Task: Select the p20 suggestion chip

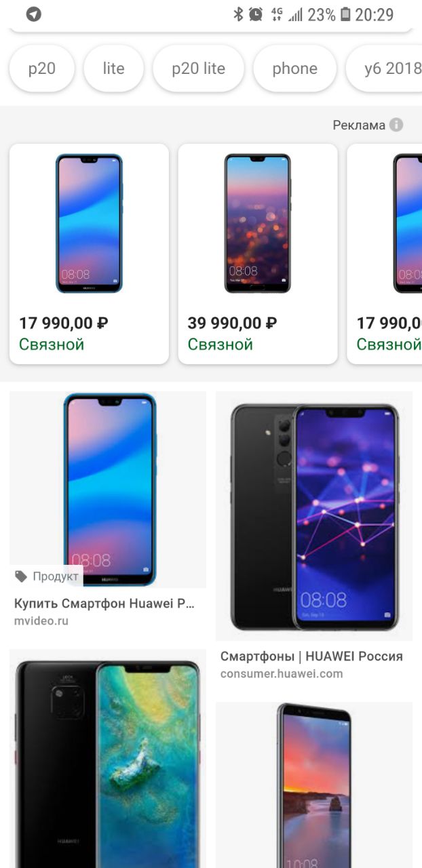Action: (x=42, y=68)
